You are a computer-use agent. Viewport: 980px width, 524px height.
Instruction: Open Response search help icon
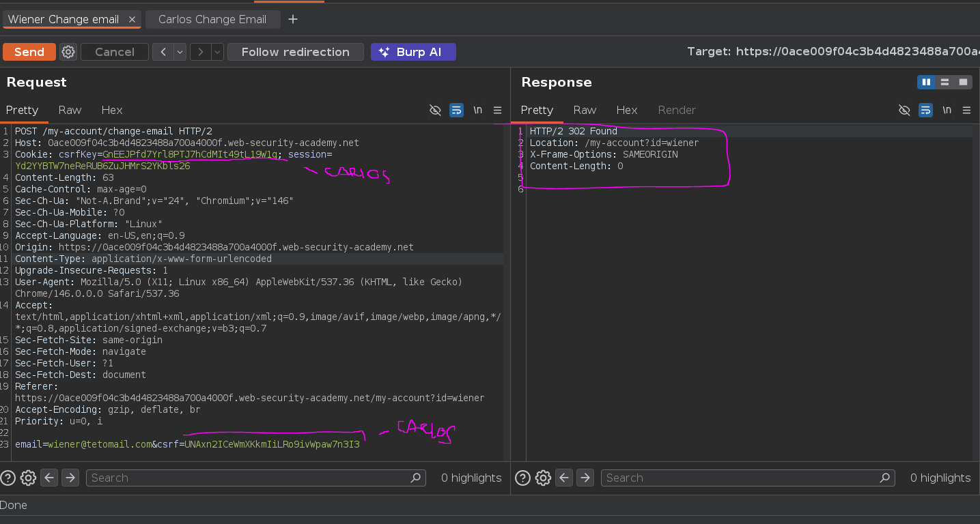tap(522, 478)
